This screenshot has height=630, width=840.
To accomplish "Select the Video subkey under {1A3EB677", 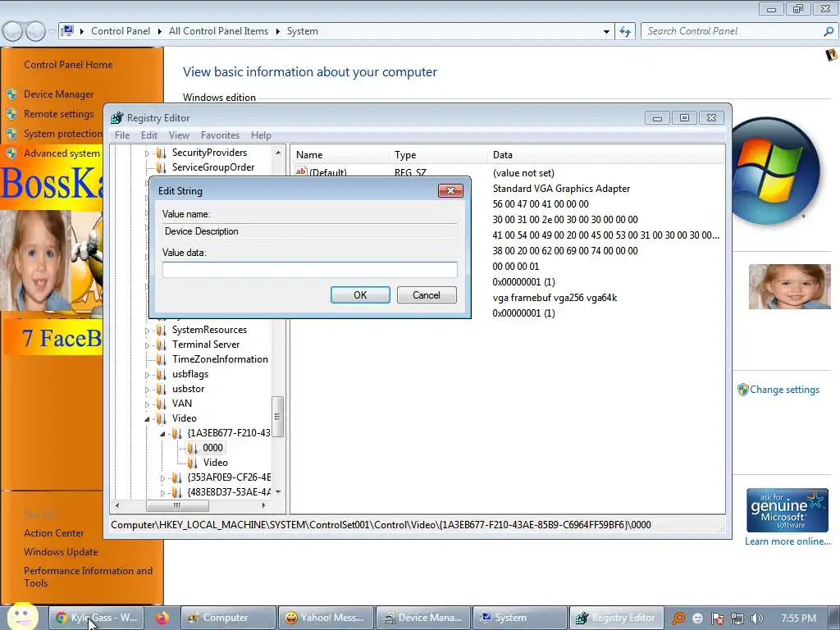I will [216, 463].
